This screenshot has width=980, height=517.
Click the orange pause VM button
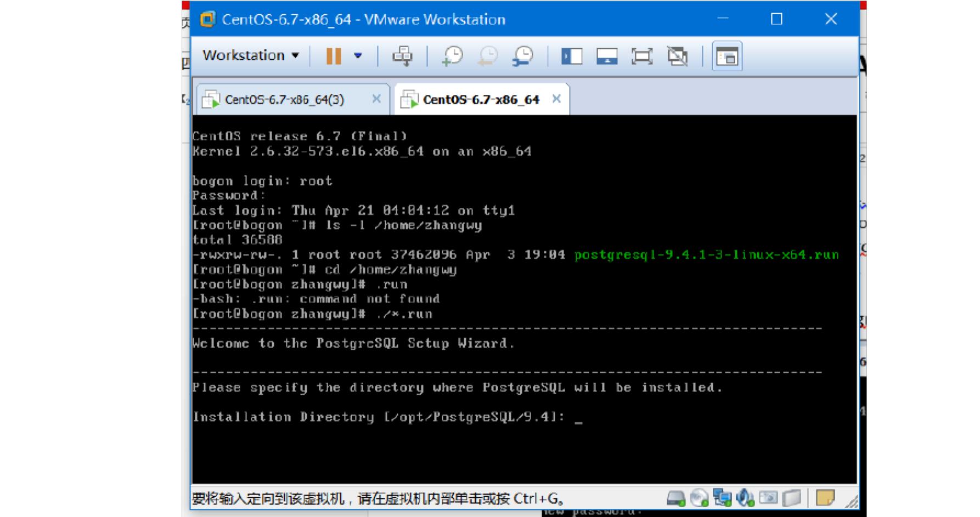click(334, 56)
